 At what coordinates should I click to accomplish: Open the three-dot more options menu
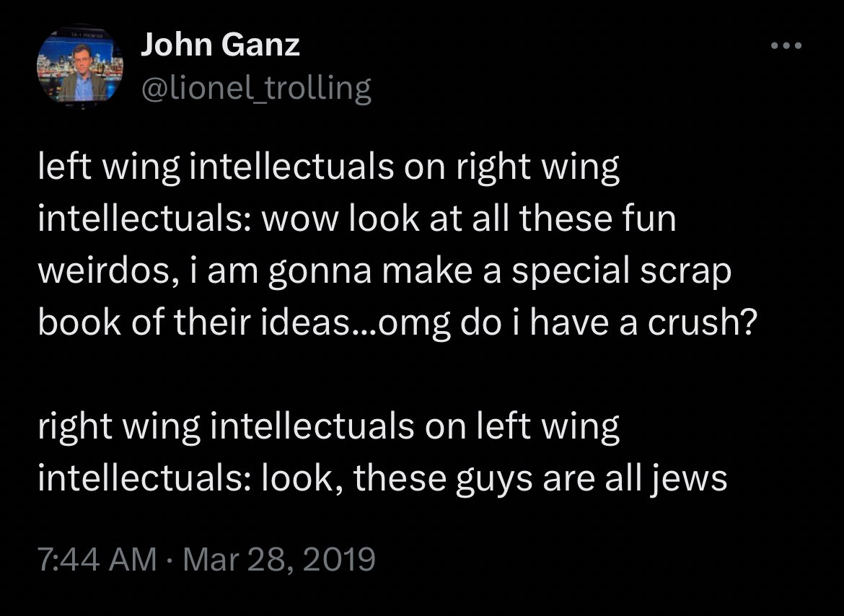[786, 46]
